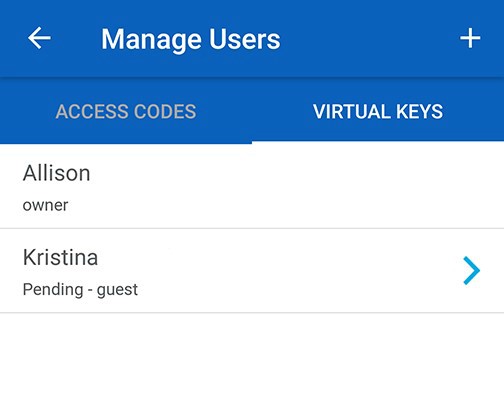The height and width of the screenshot is (408, 504).
Task: Click the 'owner' role label
Action: point(45,205)
